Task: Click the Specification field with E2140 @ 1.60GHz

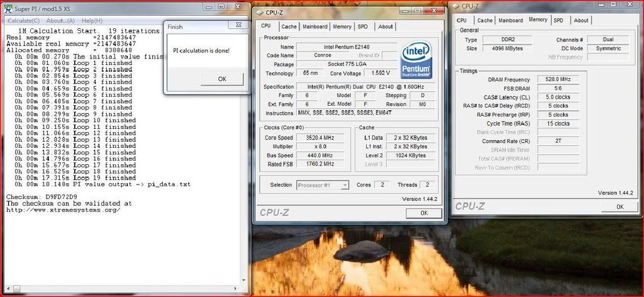Action: pos(365,87)
